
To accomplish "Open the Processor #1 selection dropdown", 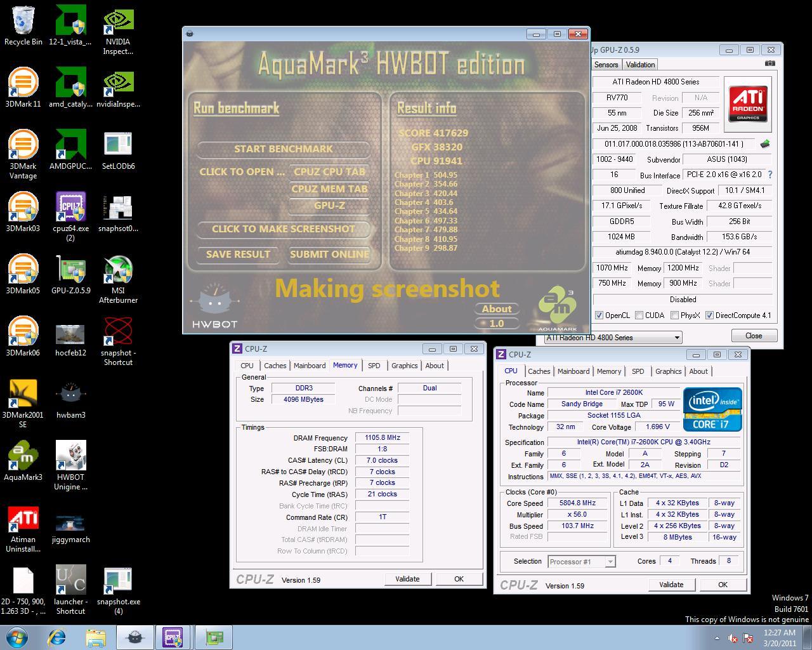I will (x=581, y=562).
